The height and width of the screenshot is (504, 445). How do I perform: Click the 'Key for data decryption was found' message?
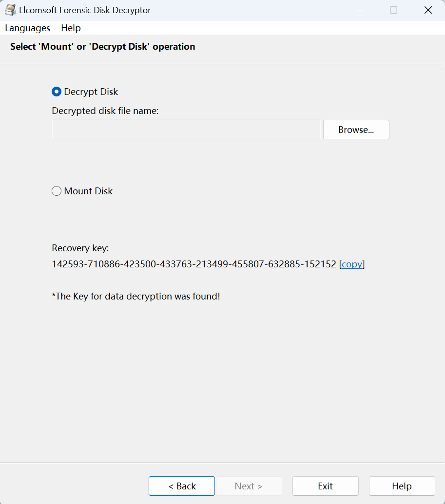pyautogui.click(x=136, y=296)
